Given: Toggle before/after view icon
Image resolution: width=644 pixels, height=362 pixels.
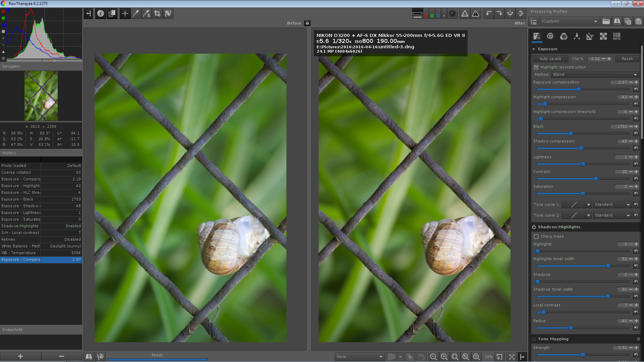Looking at the screenshot, I should click(112, 14).
